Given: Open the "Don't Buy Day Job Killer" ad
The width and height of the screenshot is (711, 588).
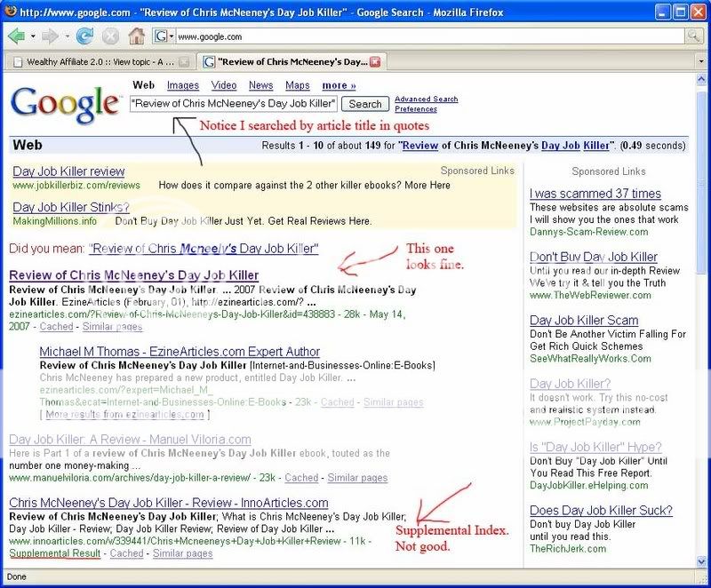Looking at the screenshot, I should coord(594,257).
